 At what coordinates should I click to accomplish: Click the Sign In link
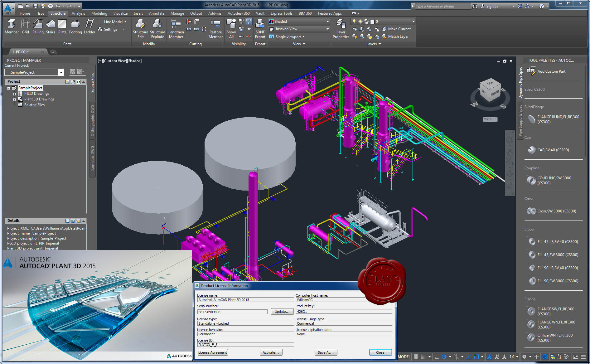[x=492, y=6]
